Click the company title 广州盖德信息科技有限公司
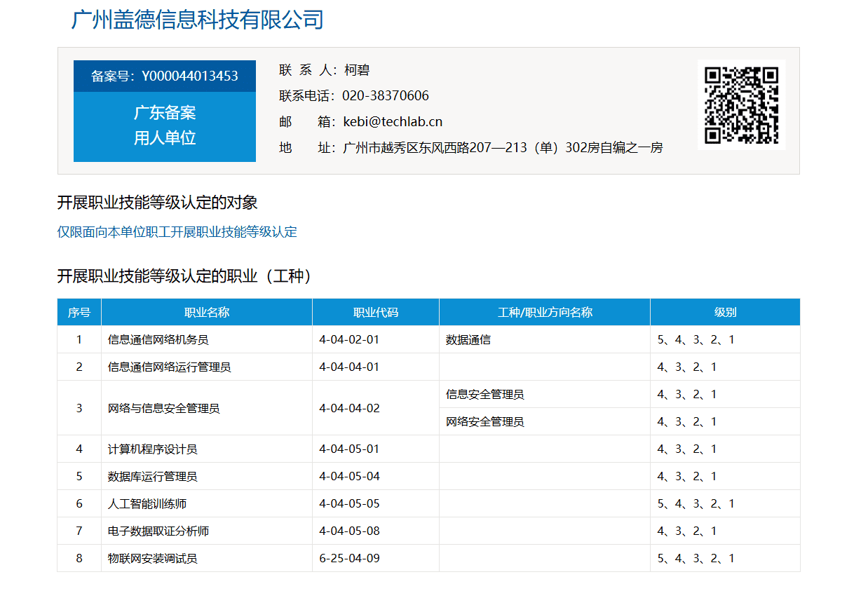 [197, 20]
